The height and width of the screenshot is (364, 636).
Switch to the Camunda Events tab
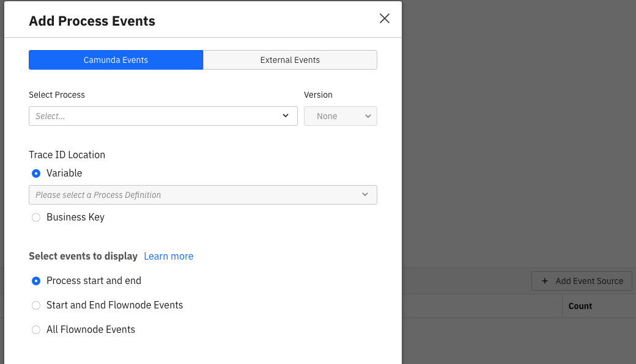pos(116,60)
